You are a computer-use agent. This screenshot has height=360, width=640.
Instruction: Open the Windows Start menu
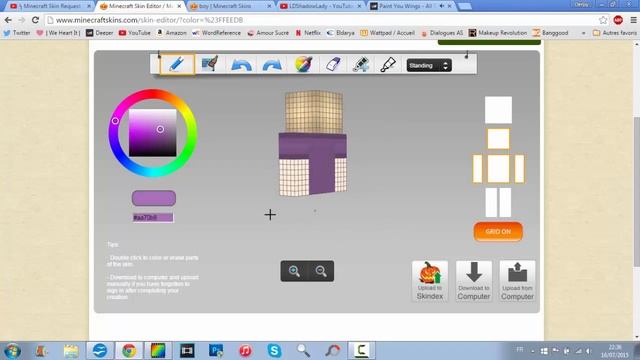tap(12, 351)
